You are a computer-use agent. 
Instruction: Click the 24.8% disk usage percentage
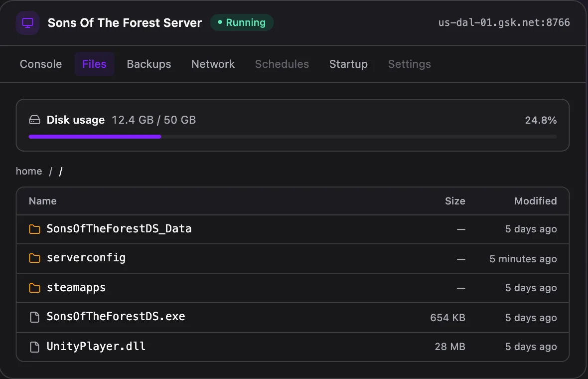point(541,120)
